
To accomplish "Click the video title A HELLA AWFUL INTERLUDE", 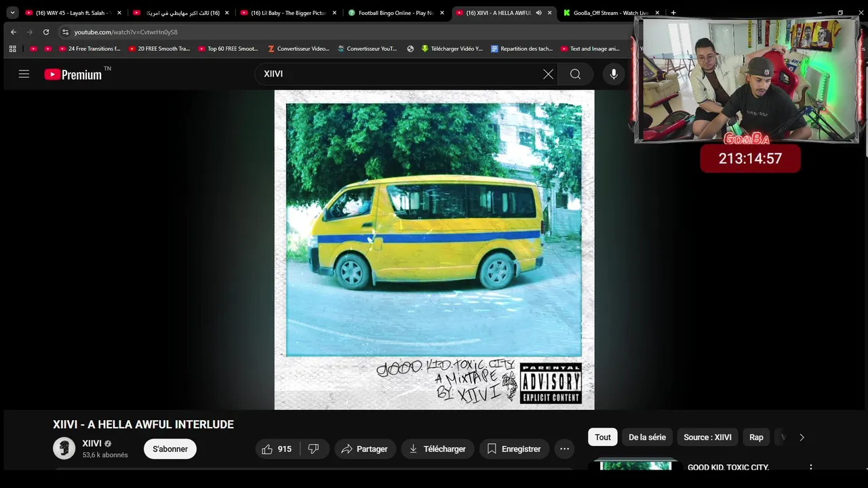I will tap(143, 424).
